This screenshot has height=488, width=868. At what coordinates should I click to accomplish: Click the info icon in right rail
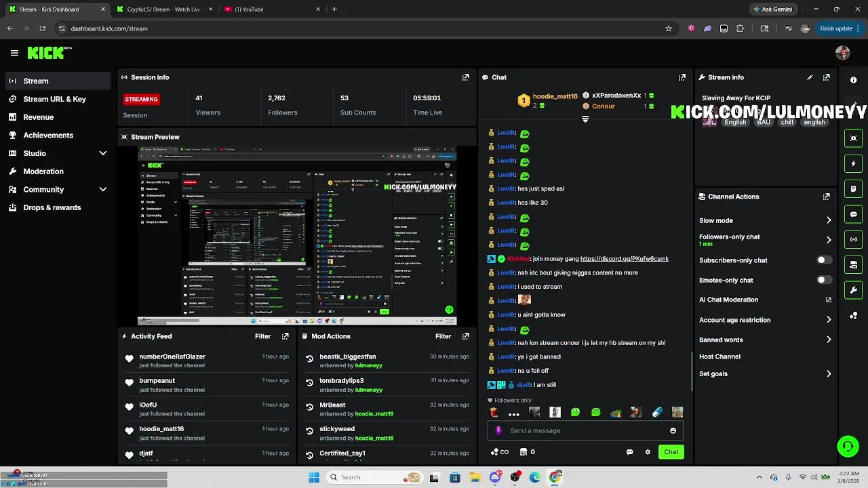pos(853,80)
